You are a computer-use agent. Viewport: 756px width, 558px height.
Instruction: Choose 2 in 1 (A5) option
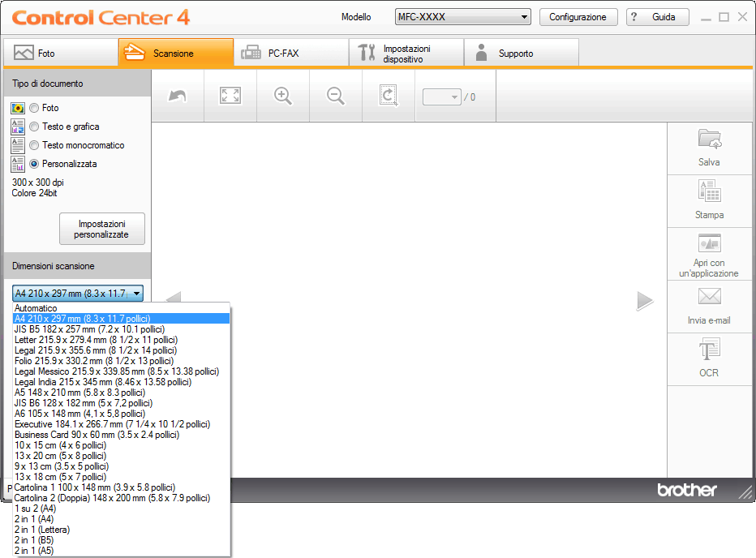pyautogui.click(x=121, y=551)
